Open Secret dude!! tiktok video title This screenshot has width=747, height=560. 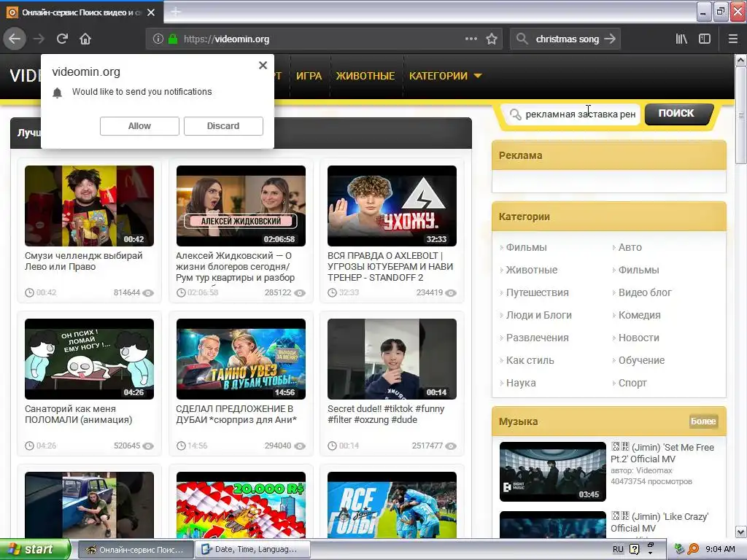tap(386, 414)
